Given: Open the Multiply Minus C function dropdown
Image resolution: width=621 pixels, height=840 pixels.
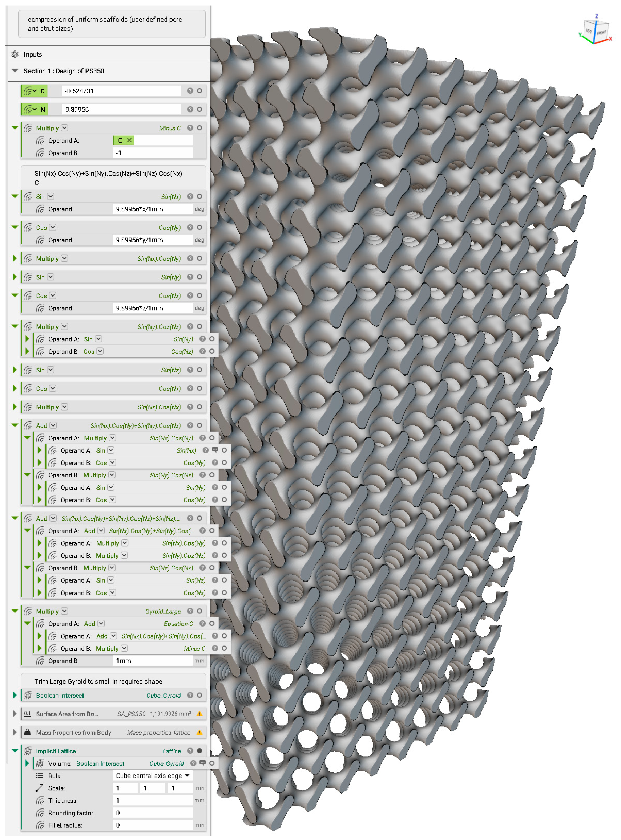Looking at the screenshot, I should tap(65, 128).
